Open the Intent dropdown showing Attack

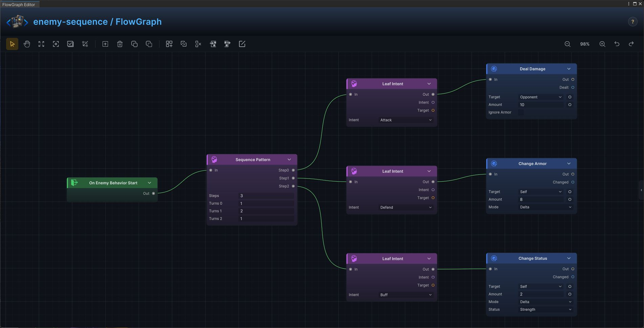click(406, 120)
